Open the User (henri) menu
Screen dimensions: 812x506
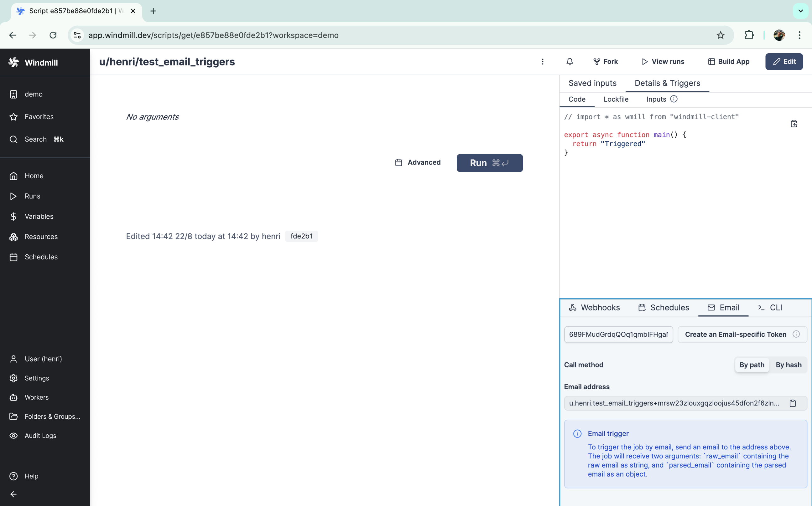[43, 359]
